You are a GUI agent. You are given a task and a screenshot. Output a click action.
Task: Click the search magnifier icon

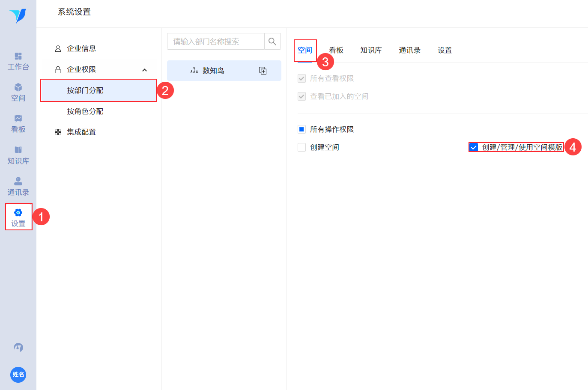click(272, 41)
